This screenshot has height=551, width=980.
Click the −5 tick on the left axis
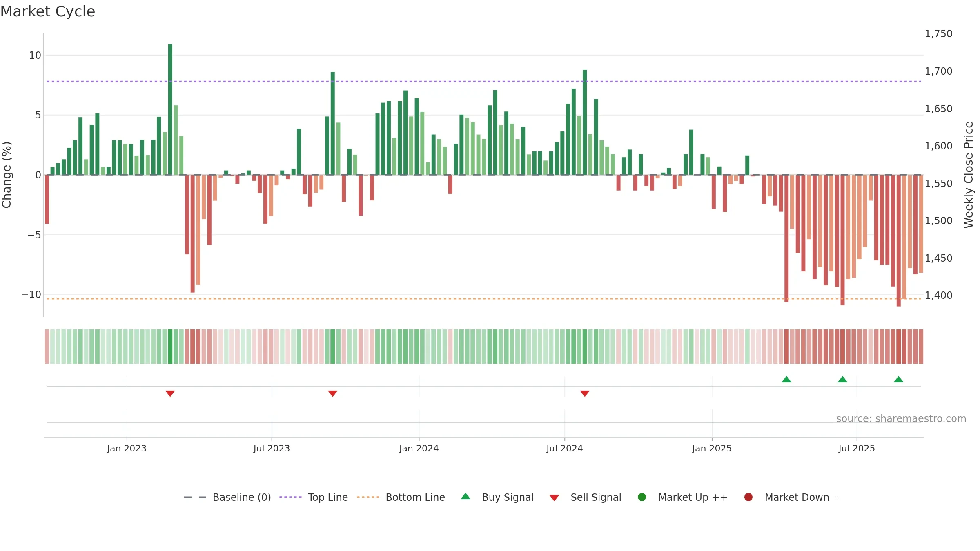34,235
